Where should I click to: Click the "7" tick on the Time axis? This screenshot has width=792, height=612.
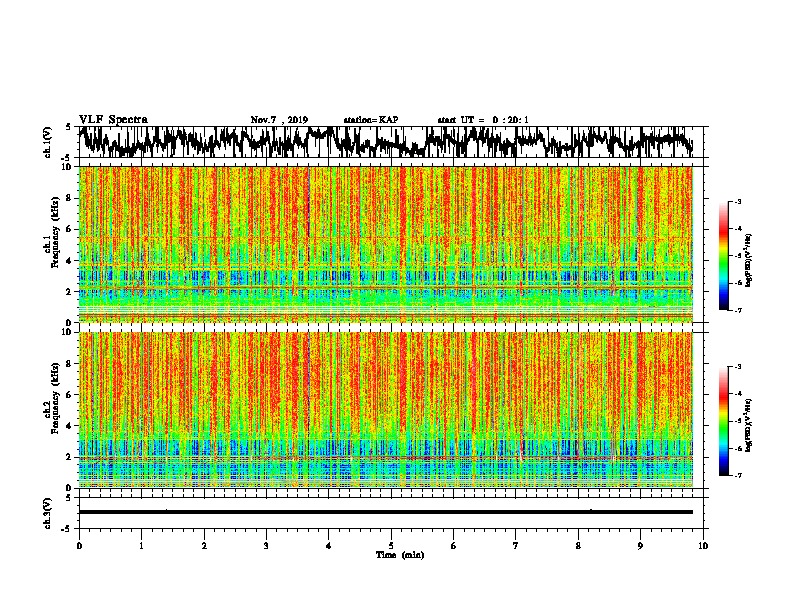pos(516,546)
